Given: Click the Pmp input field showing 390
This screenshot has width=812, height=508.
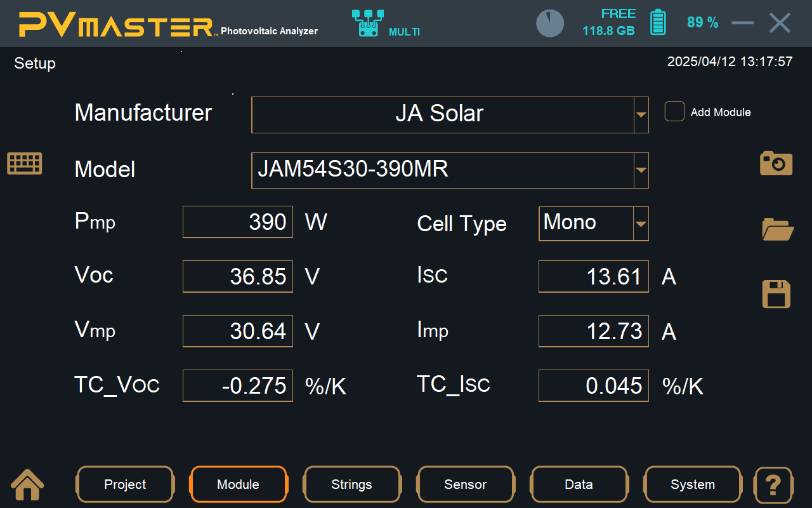Looking at the screenshot, I should pyautogui.click(x=238, y=222).
